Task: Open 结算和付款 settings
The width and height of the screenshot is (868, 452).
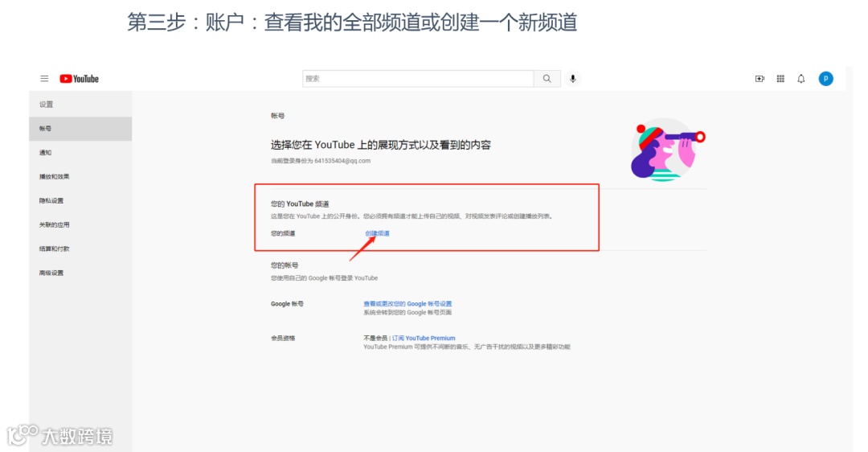Action: point(80,249)
